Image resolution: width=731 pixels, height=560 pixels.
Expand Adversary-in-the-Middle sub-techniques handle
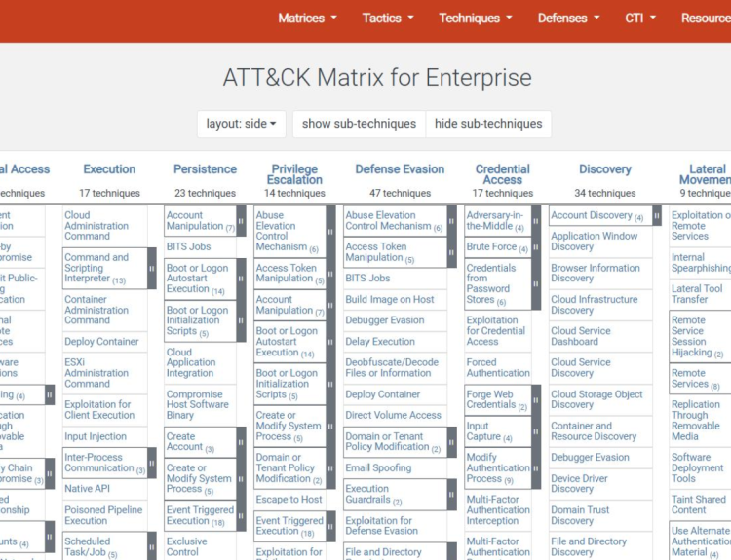click(x=536, y=221)
